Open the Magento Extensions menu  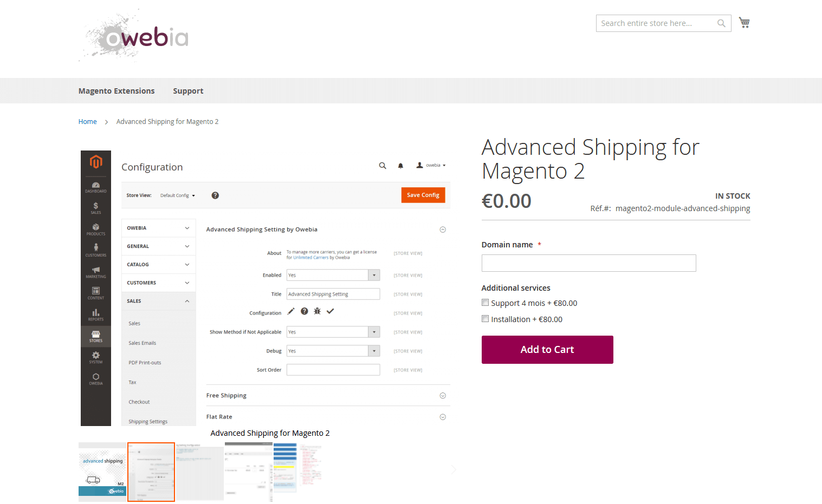coord(116,91)
